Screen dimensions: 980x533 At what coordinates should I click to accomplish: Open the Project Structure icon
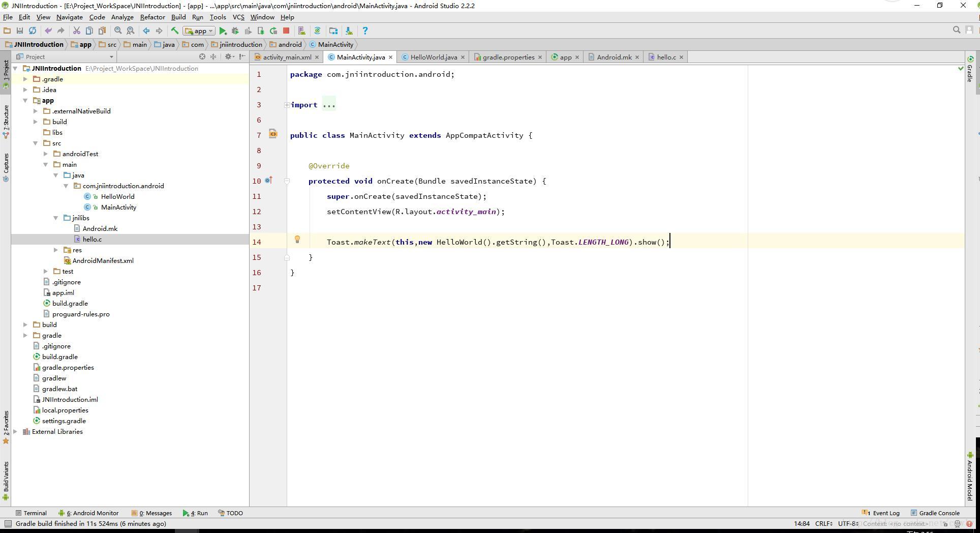coord(333,31)
